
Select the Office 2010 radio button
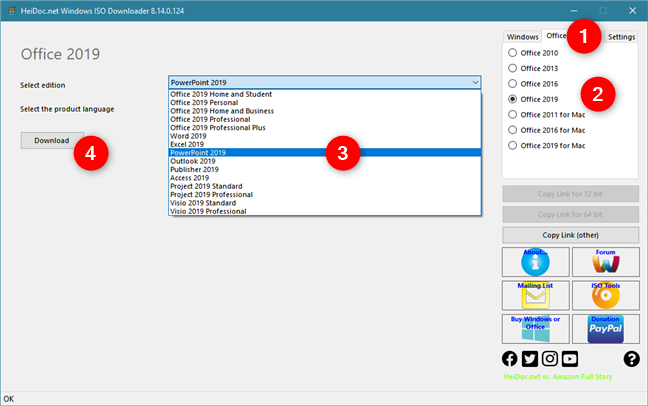[512, 53]
